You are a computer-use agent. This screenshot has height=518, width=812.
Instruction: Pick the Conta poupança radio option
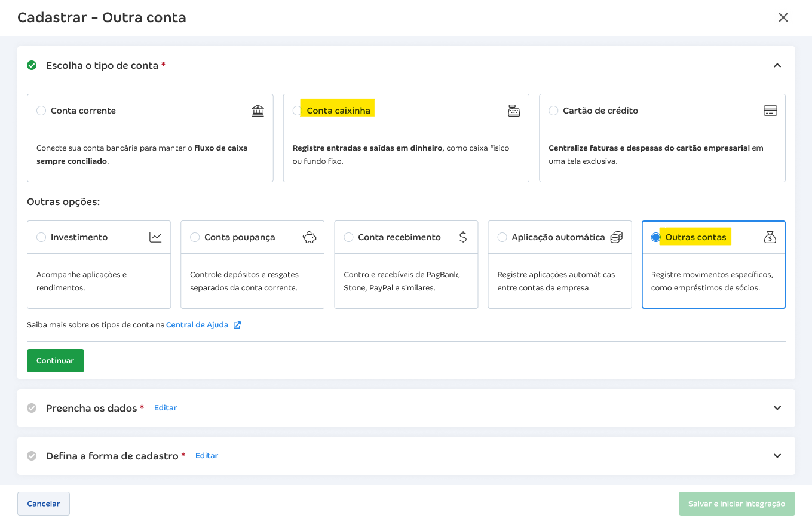(x=195, y=237)
